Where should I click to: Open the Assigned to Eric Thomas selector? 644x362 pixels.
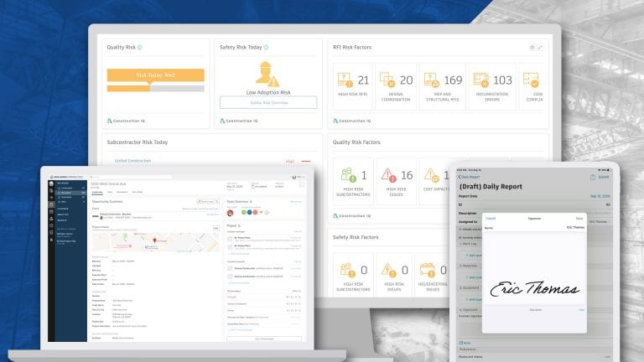tap(598, 221)
